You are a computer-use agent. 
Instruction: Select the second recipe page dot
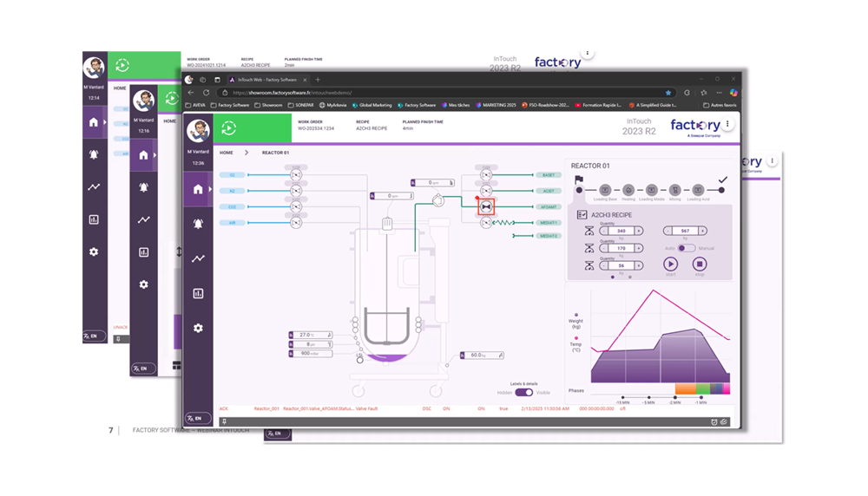pos(630,277)
